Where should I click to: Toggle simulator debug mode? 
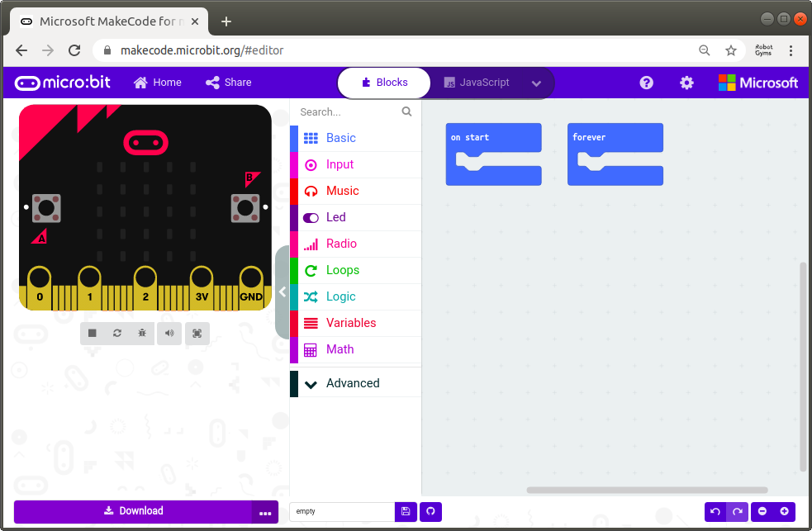tap(142, 334)
